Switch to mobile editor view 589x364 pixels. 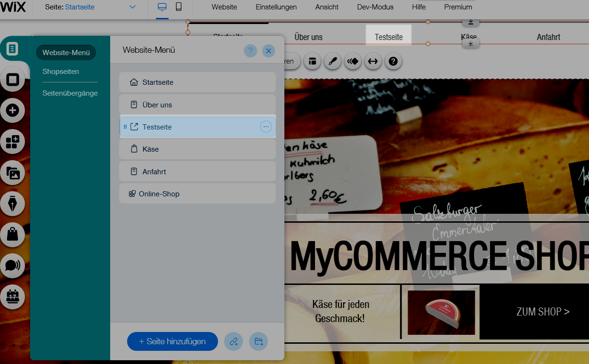tap(178, 7)
